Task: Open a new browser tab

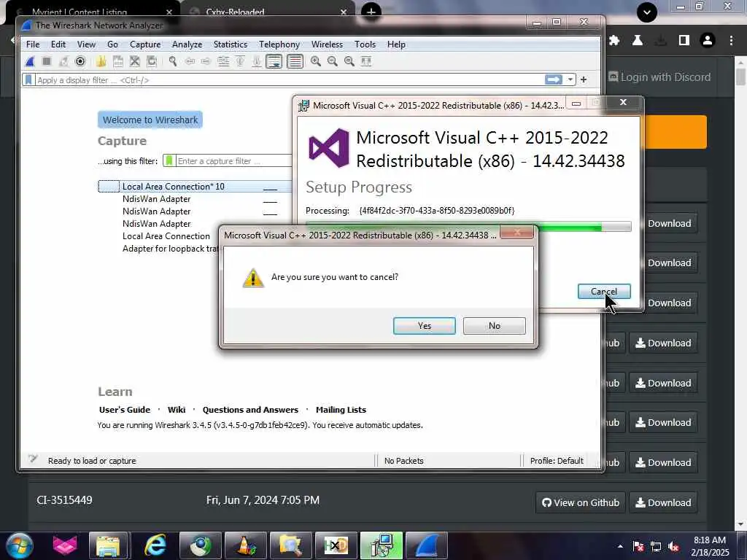Action: [371, 11]
